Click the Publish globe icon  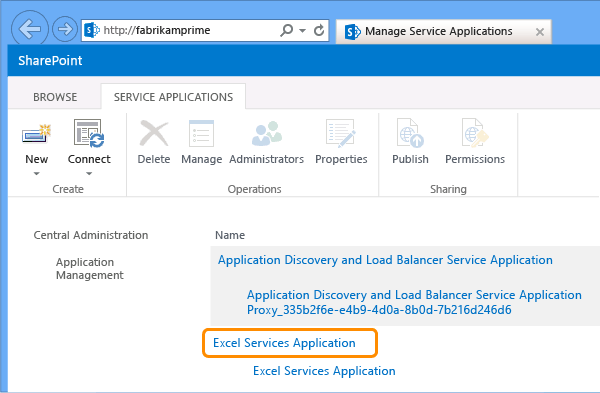coord(410,133)
